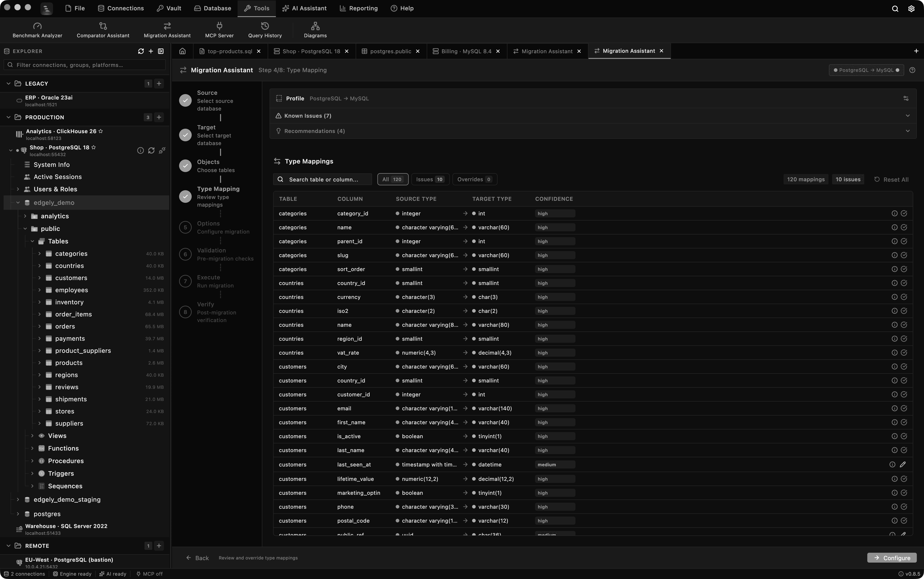
Task: Show info for categories category_id mapping
Action: (894, 213)
